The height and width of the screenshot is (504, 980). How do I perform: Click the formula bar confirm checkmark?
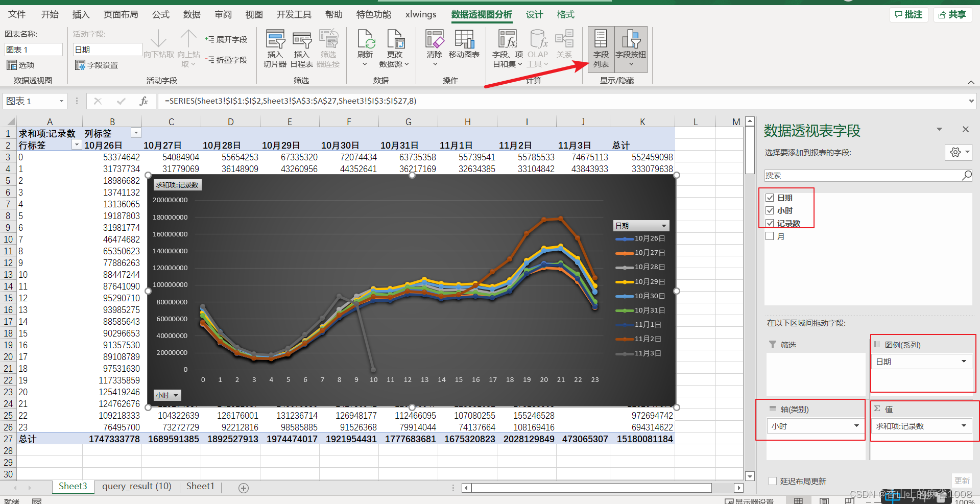[x=121, y=101]
